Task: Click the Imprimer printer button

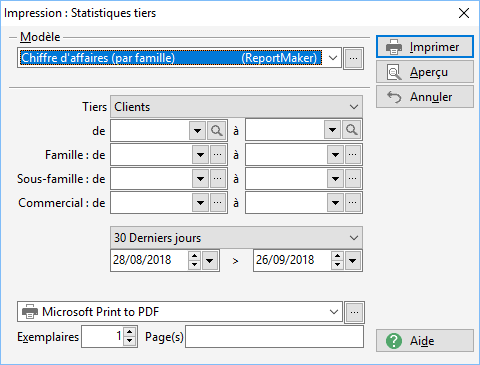Action: [425, 47]
